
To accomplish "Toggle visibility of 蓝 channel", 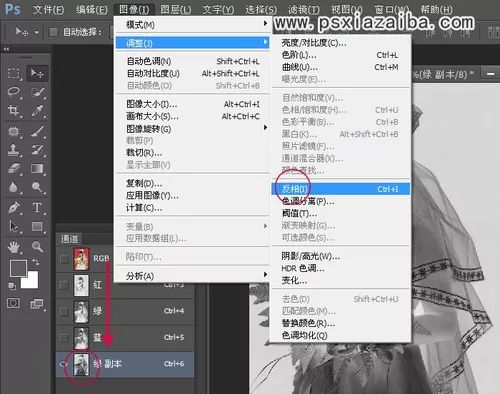I will tap(64, 338).
